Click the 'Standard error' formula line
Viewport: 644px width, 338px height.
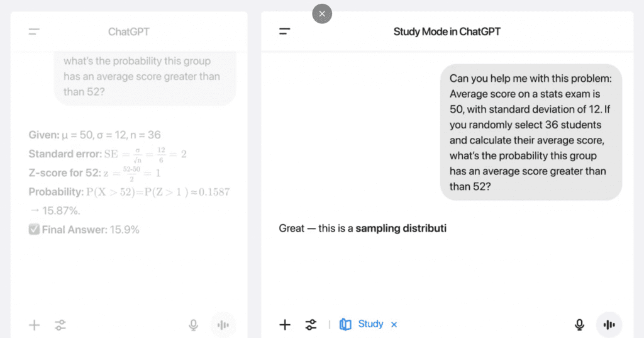pyautogui.click(x=108, y=154)
